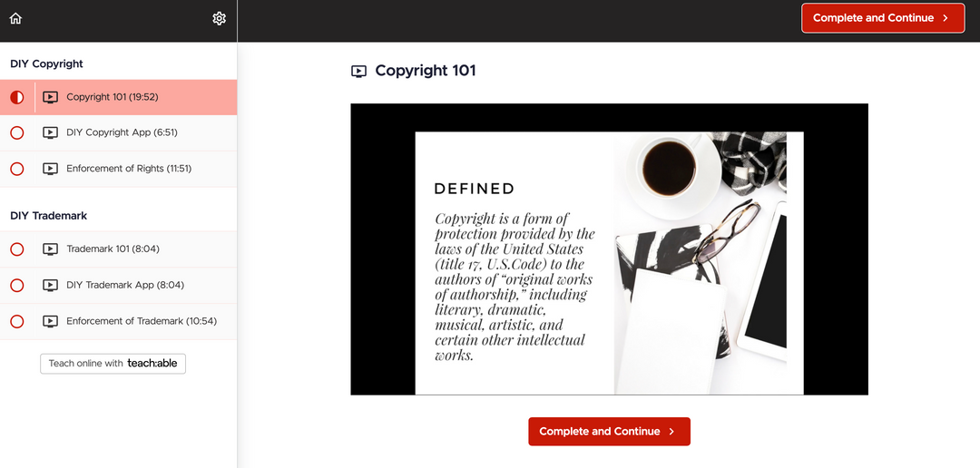The width and height of the screenshot is (980, 468).
Task: Click the arrow on the bottom Complete and Continue
Action: (x=671, y=432)
